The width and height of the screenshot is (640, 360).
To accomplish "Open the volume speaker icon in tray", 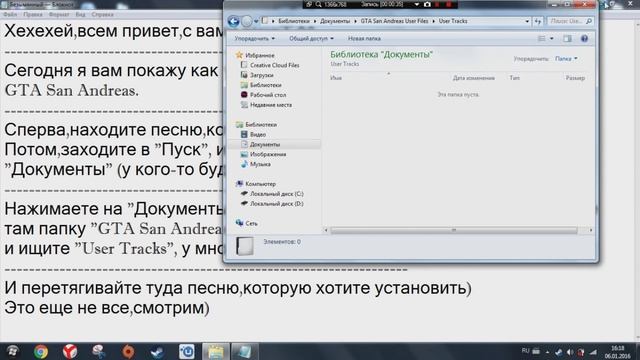I will pos(570,352).
